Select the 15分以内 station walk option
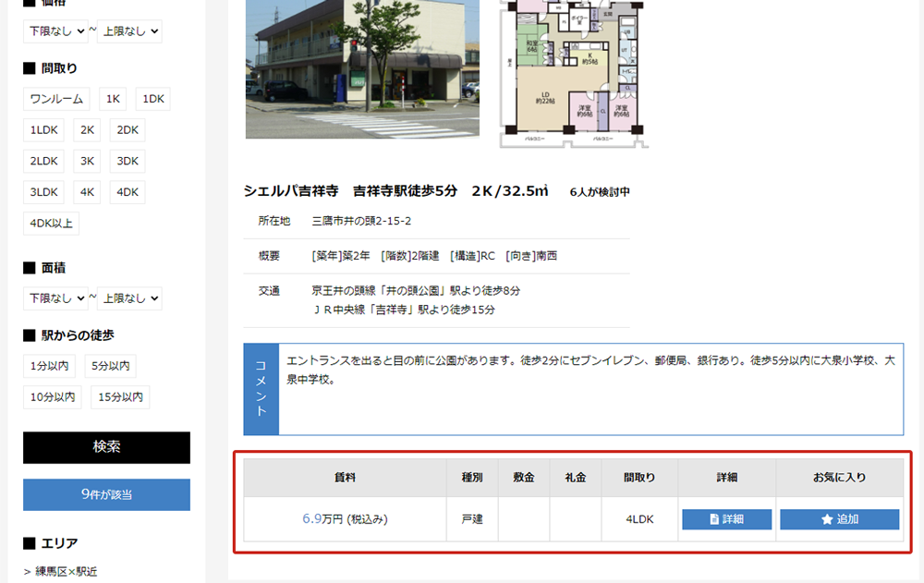The image size is (924, 583). tap(120, 397)
